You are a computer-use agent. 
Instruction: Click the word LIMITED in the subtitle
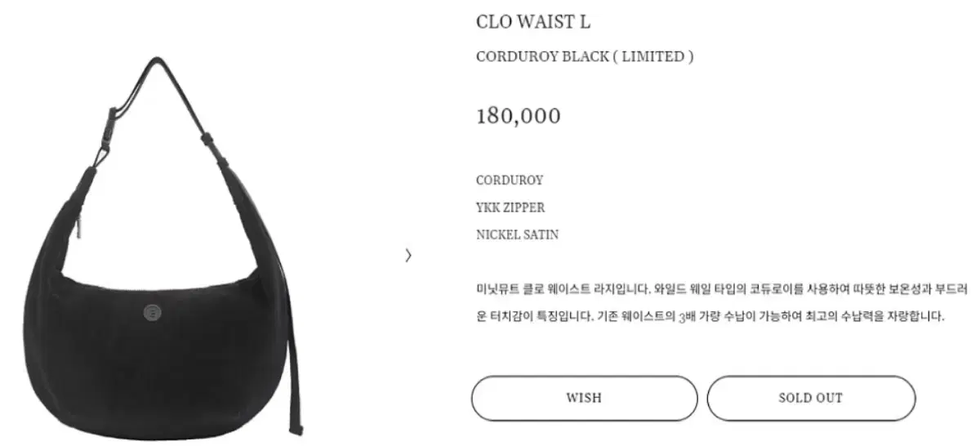pyautogui.click(x=653, y=56)
